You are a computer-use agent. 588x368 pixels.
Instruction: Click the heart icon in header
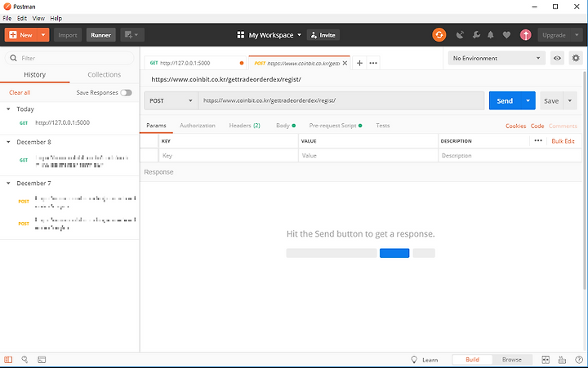(506, 35)
